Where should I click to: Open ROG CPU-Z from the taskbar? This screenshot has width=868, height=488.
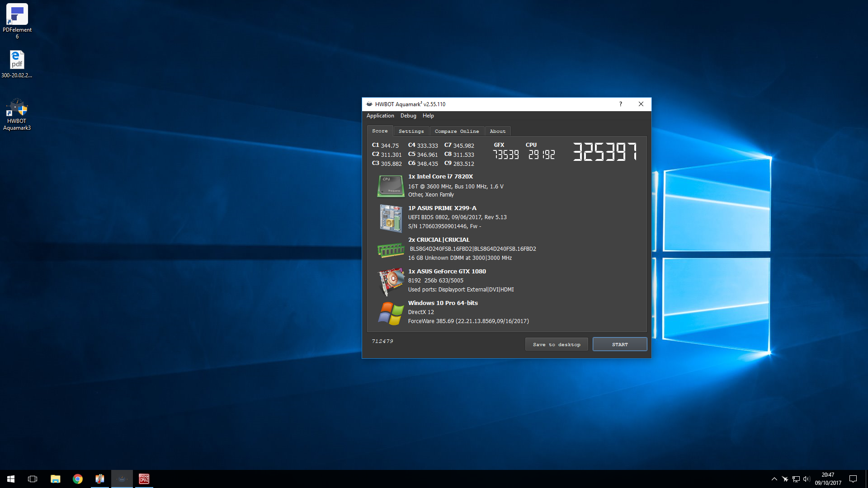pos(144,479)
